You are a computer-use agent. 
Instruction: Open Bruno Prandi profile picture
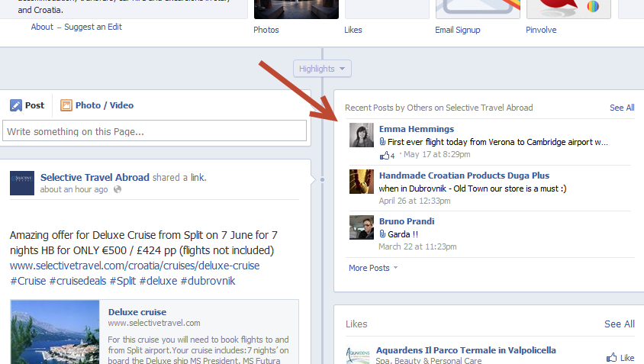point(362,227)
